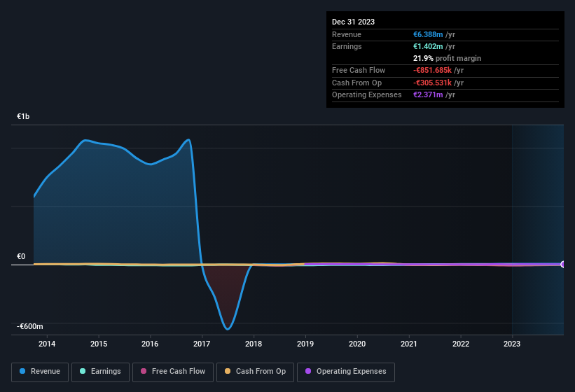Click the teal Earnings legend dot
The height and width of the screenshot is (392, 575).
(x=83, y=371)
